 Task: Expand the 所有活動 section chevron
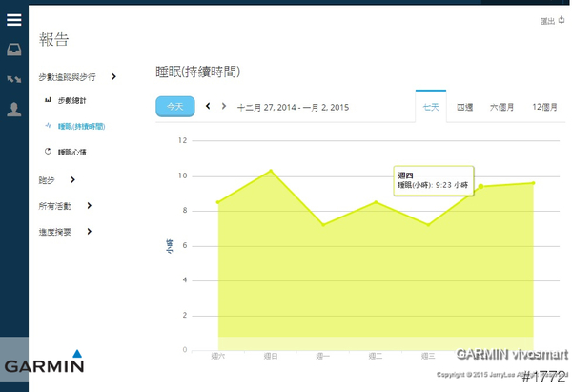tap(89, 206)
